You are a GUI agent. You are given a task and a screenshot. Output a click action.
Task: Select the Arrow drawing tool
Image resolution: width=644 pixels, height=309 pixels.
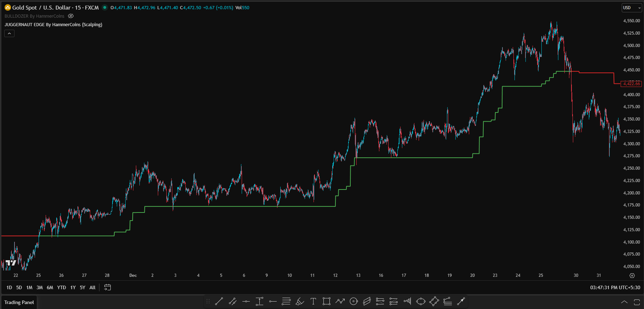[461, 301]
